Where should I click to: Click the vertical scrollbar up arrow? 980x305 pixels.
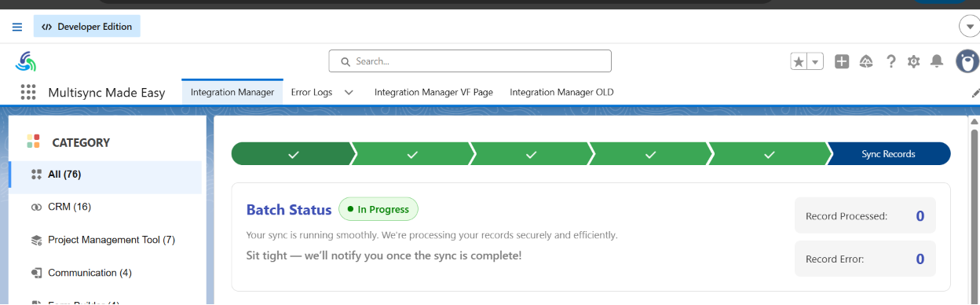[x=975, y=122]
